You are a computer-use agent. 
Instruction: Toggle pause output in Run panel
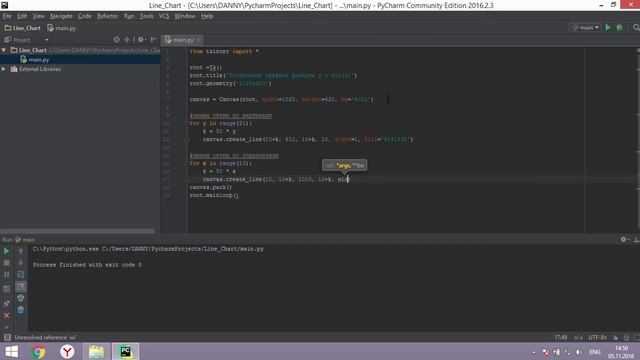tap(7, 275)
